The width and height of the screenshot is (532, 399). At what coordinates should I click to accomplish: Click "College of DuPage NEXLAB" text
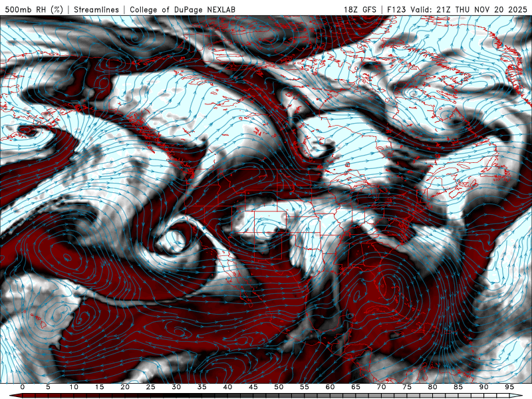(182, 9)
